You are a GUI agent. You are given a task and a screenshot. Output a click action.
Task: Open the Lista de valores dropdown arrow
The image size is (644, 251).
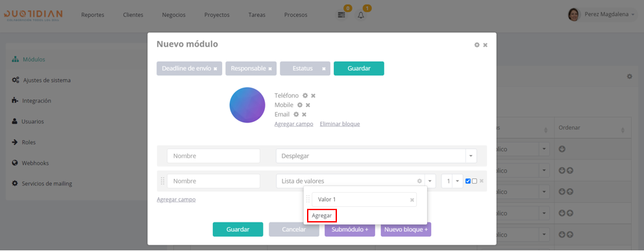coord(430,181)
